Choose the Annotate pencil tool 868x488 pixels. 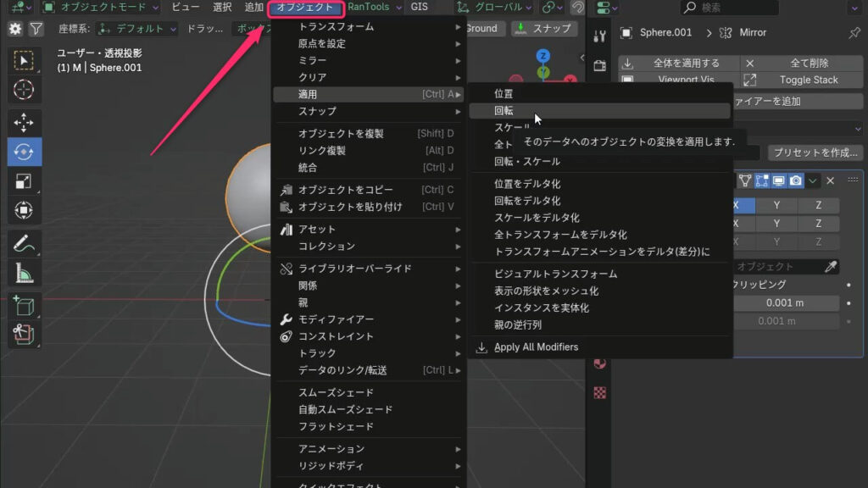click(x=24, y=244)
